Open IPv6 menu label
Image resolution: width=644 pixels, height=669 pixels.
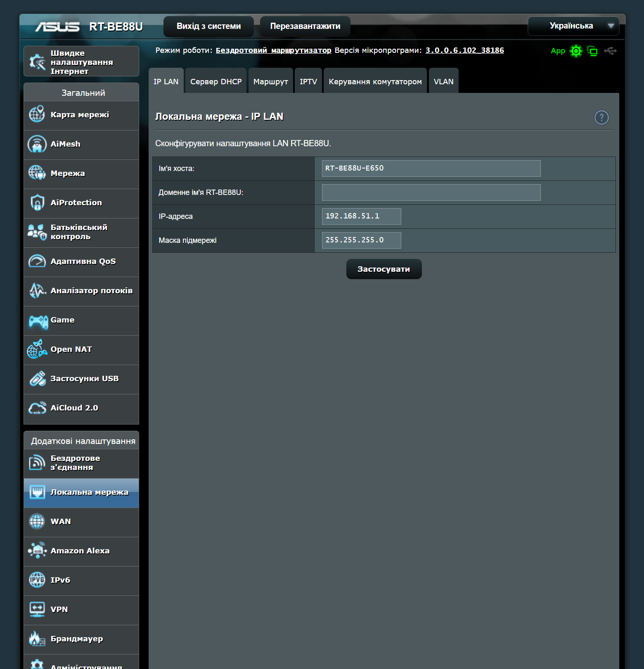60,580
